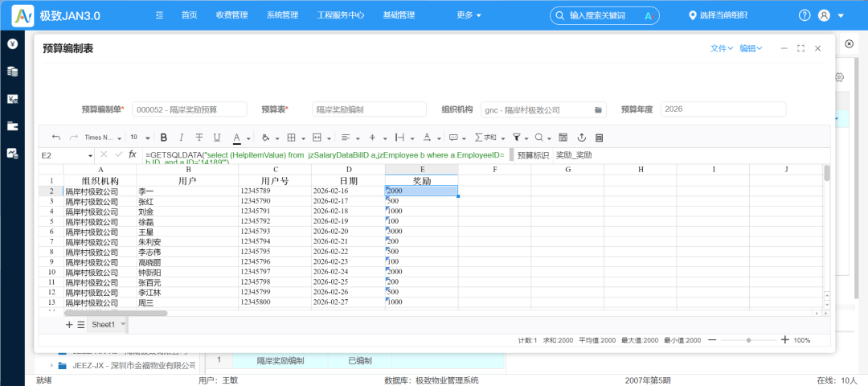Click the vertical align icon

(373, 138)
